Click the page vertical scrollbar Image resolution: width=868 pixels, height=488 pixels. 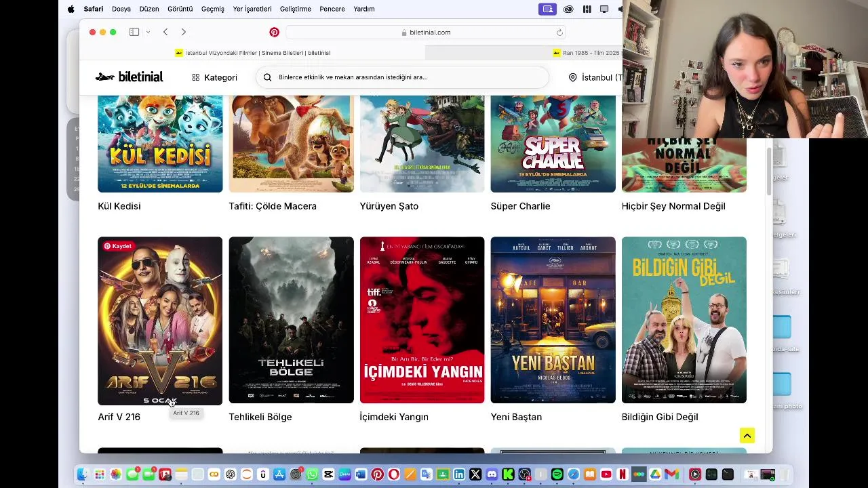tap(768, 171)
